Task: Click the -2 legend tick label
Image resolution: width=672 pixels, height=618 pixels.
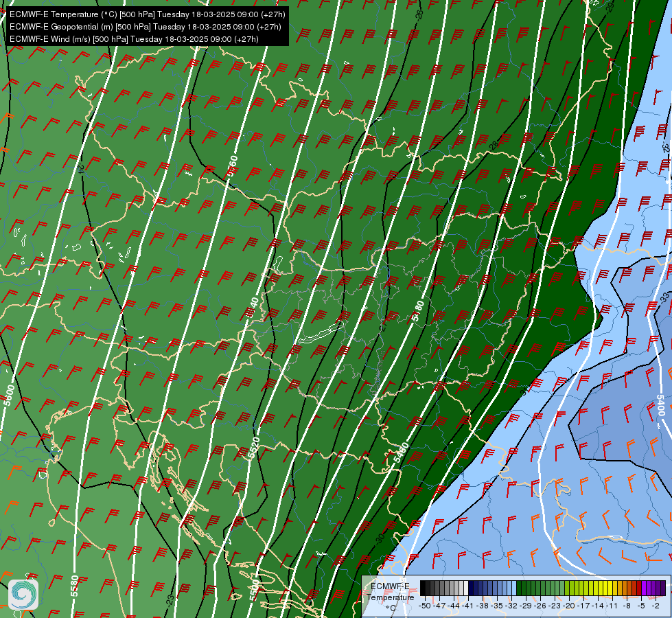Action: [x=656, y=606]
